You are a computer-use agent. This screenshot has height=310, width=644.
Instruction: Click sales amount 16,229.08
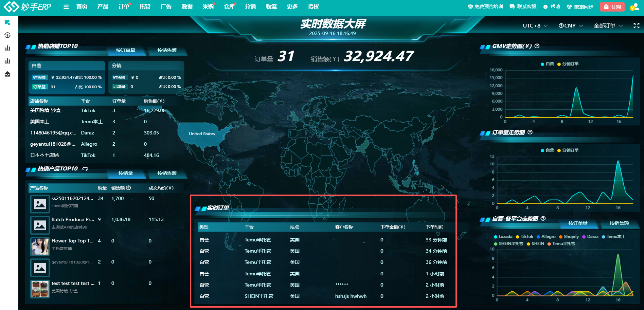tap(155, 110)
